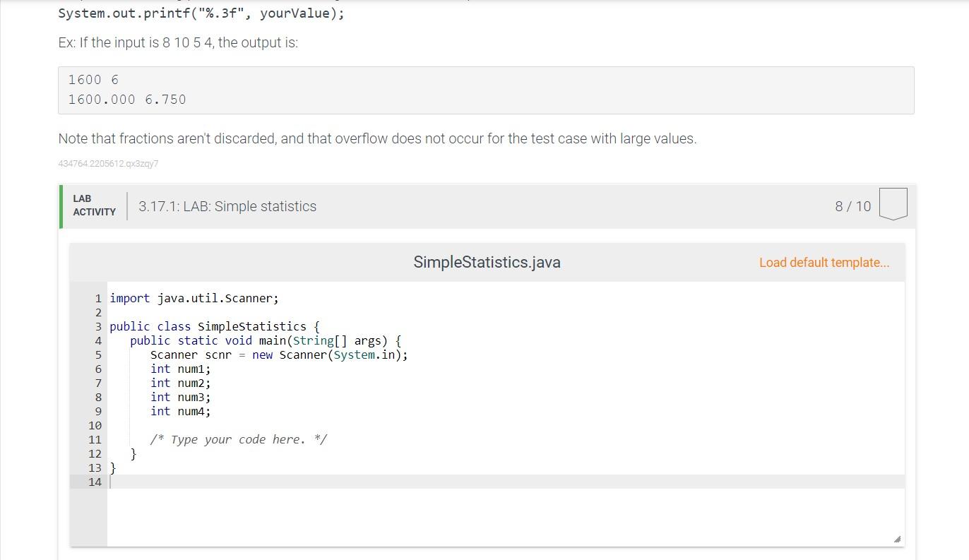Image resolution: width=969 pixels, height=560 pixels.
Task: Click the main method signature line
Action: [x=265, y=340]
